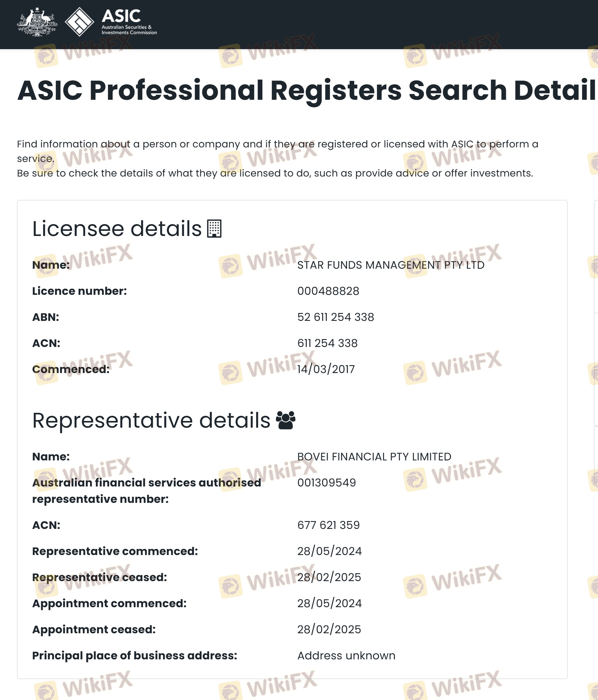
Task: Click the building icon beside Licensee details
Action: 214,229
